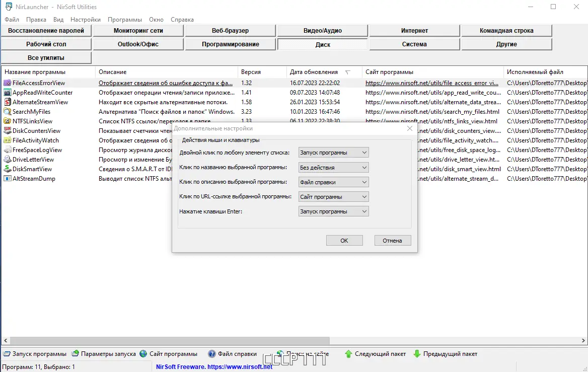Image resolution: width=588 pixels, height=372 pixels.
Task: Click the FileAccessErrorView program icon
Action: point(7,83)
